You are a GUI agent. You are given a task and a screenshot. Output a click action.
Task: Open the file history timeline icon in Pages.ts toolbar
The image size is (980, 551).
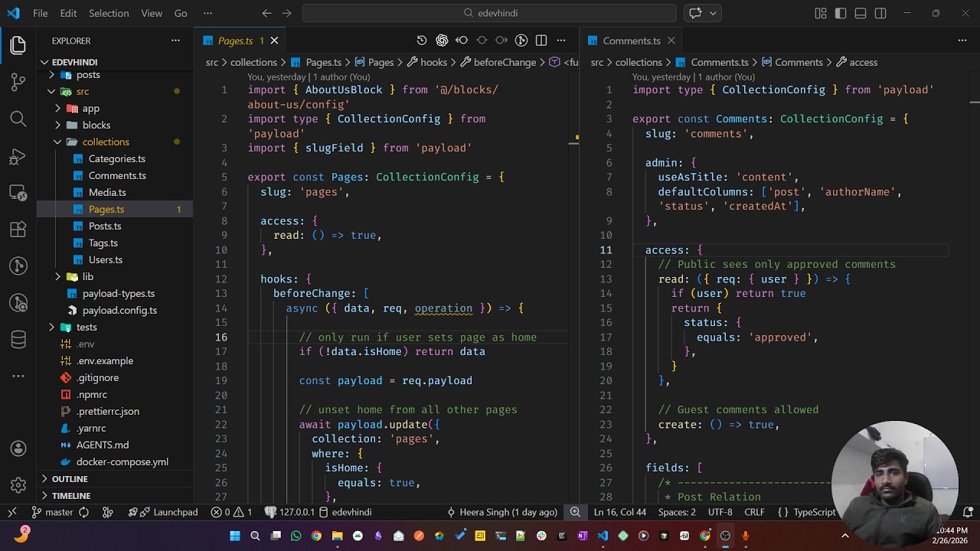click(422, 41)
